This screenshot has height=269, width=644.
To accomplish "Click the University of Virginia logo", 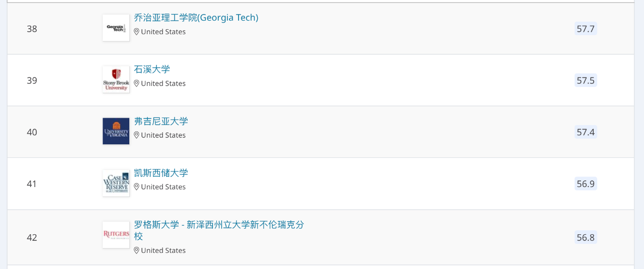I will 116,131.
